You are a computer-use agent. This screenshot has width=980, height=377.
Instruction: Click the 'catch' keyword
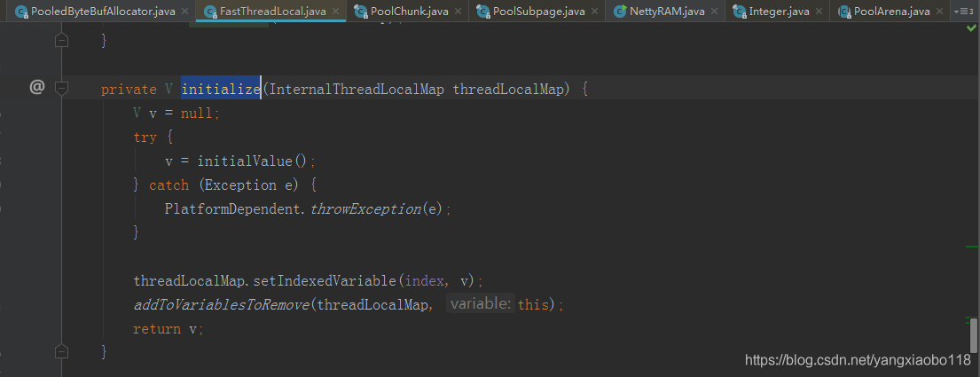(x=169, y=185)
